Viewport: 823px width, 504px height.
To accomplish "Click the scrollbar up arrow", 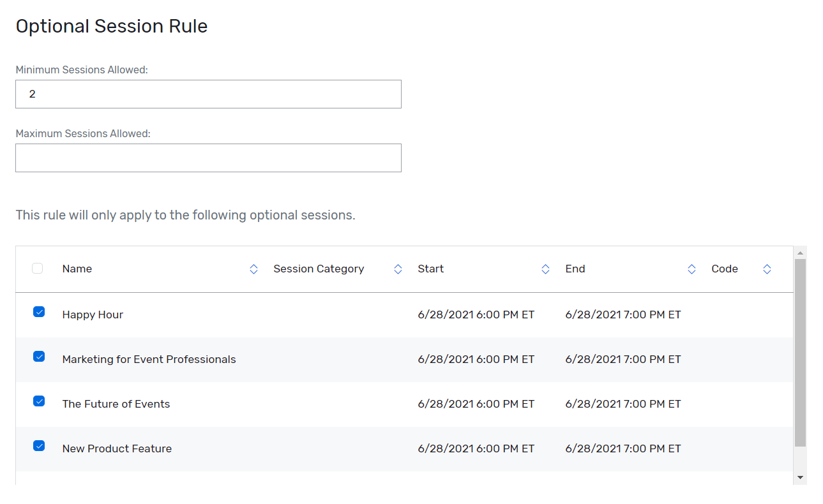I will point(800,251).
